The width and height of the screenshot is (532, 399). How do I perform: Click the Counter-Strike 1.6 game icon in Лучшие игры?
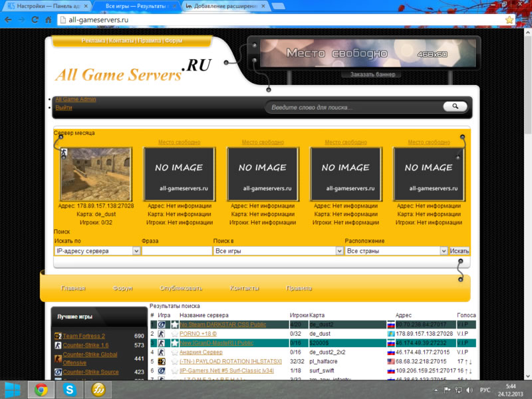click(58, 345)
